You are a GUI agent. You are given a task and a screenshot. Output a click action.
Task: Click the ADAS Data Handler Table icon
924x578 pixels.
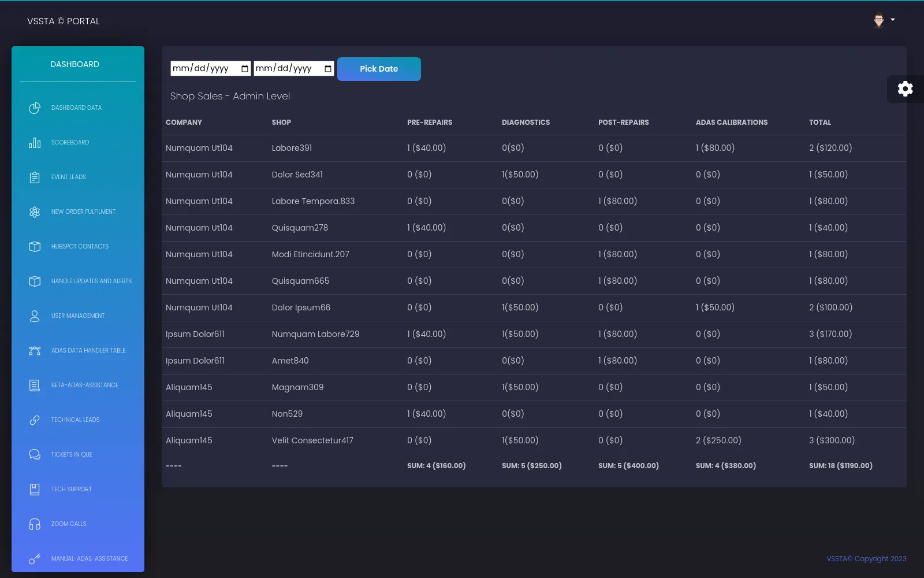point(35,351)
